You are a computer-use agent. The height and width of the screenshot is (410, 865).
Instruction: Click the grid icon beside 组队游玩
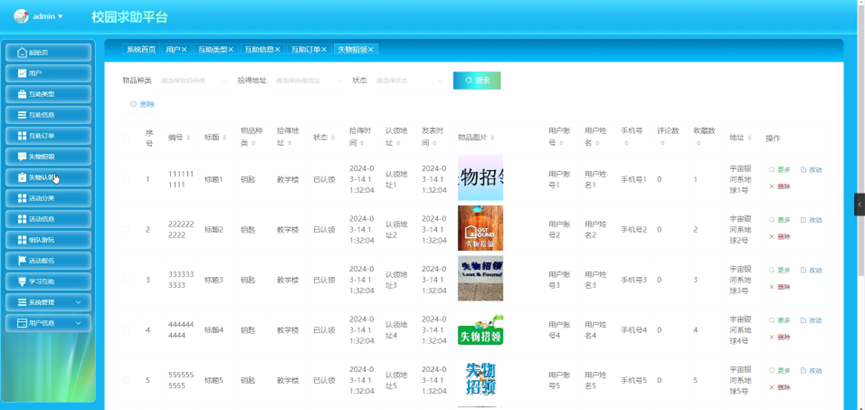pos(22,240)
